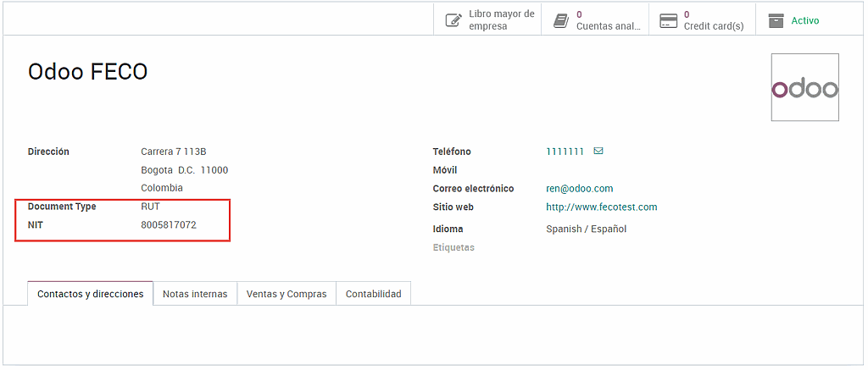Click the Credit card(s) icon
Screen dimensions: 868x370
click(x=668, y=20)
